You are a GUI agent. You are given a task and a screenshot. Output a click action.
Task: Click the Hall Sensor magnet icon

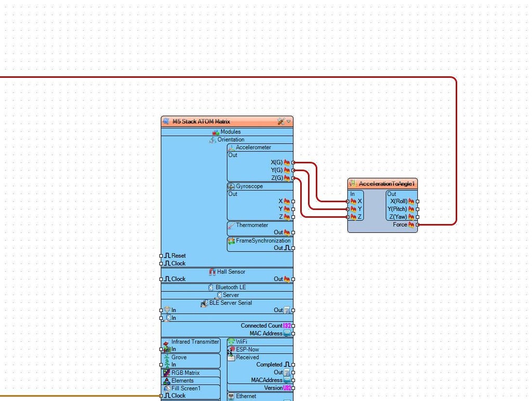point(212,272)
